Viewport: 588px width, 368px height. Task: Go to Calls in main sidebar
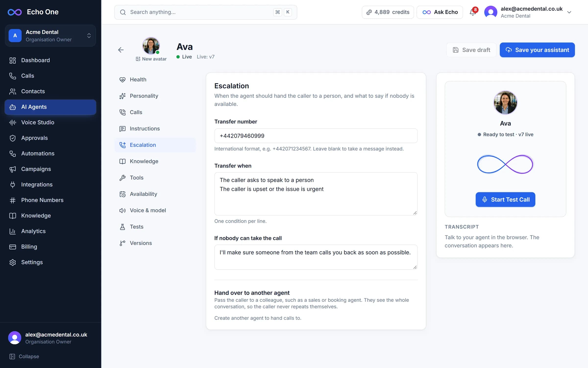[x=50, y=76]
